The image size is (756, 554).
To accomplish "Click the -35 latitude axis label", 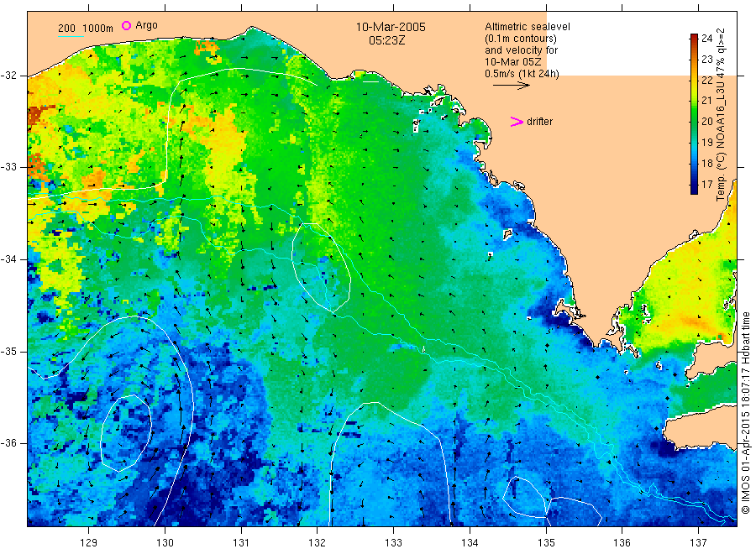I will pos(9,351).
